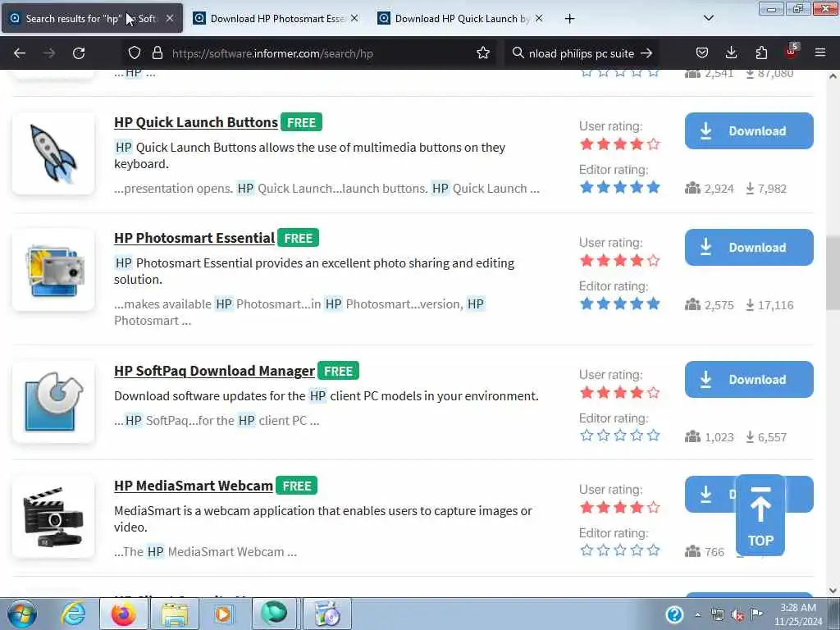Screen dimensions: 840x630
Task: Open Firefox application menu
Action: pos(820,53)
